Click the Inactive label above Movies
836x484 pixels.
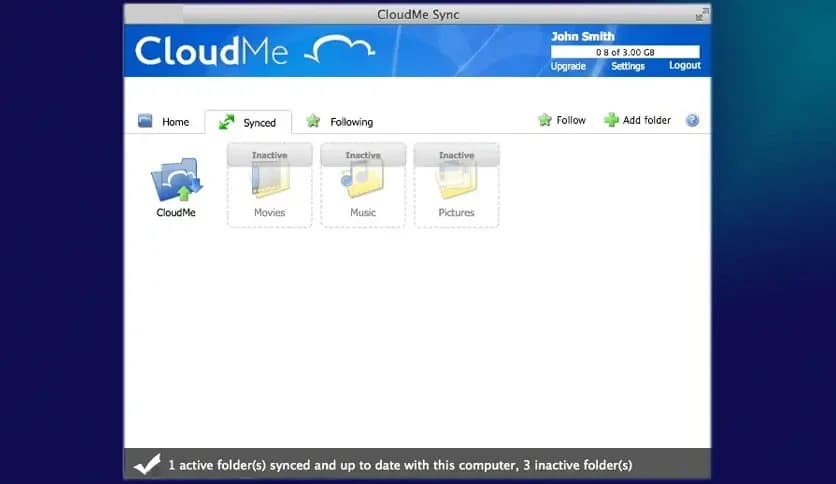tap(270, 155)
